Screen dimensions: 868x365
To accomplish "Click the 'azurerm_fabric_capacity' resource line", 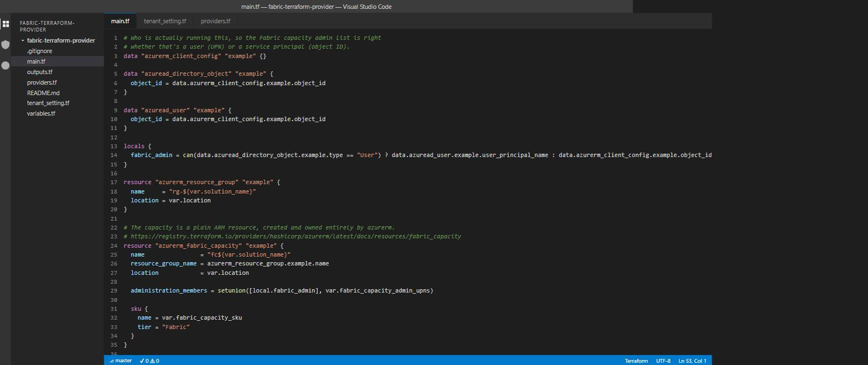I will (x=203, y=246).
